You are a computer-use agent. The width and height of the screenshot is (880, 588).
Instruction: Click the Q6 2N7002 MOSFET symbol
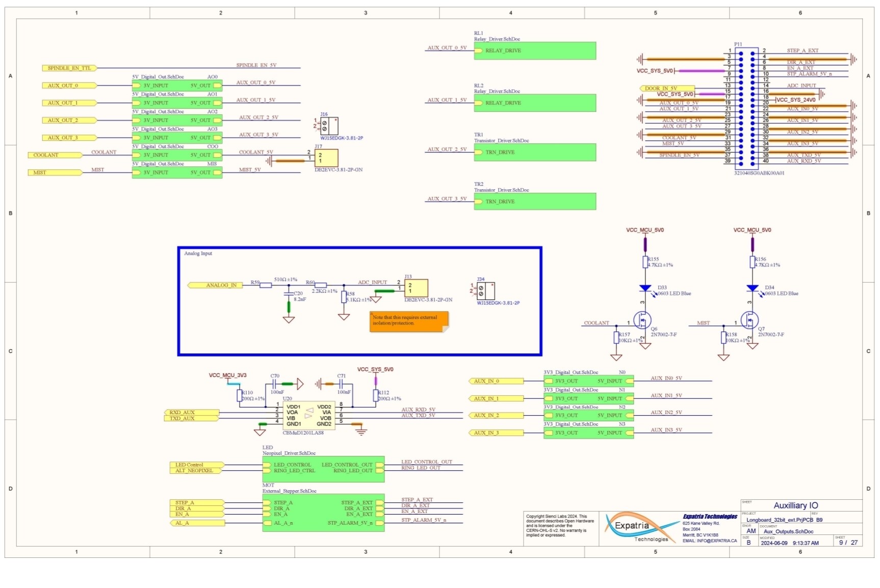coord(642,321)
